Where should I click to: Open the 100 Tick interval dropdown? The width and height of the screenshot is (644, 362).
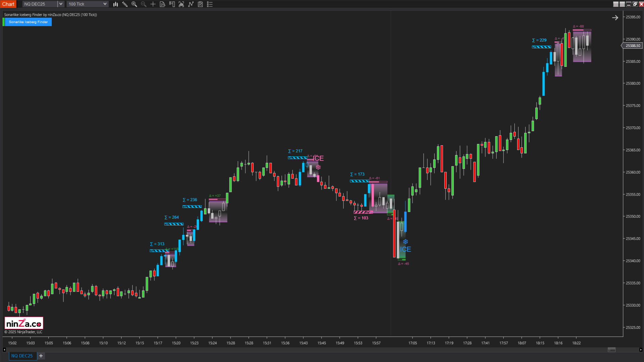pos(105,4)
